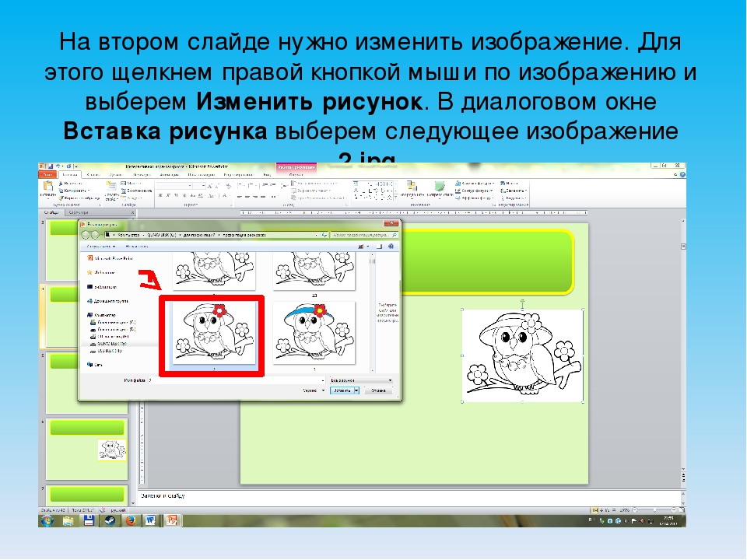
Task: Toggle Underline formatting in the Font group
Action: [176, 196]
